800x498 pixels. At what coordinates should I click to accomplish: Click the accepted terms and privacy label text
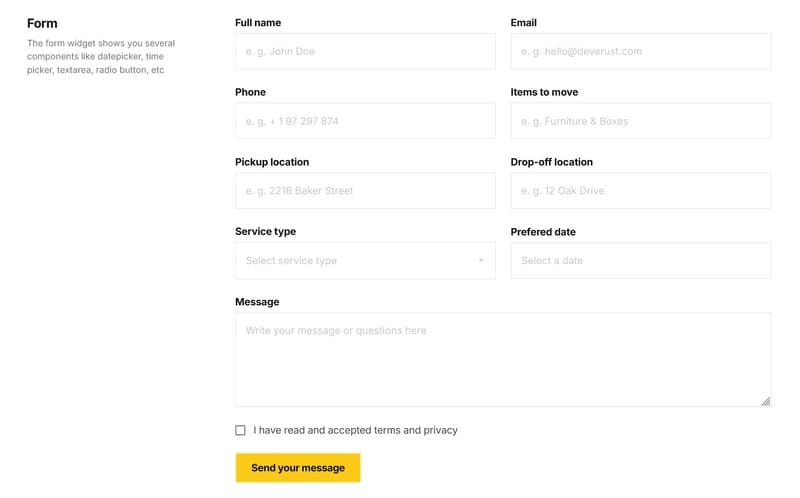pos(355,430)
